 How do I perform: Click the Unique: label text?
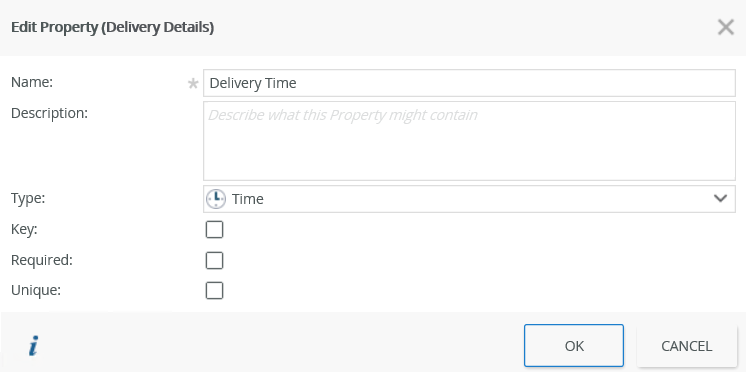(x=36, y=290)
